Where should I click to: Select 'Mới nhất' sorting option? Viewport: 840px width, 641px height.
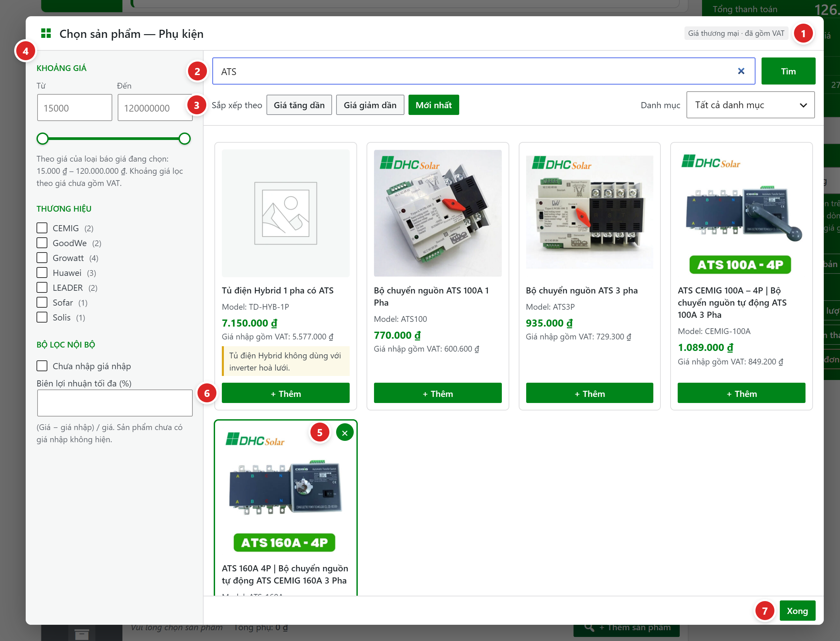434,105
